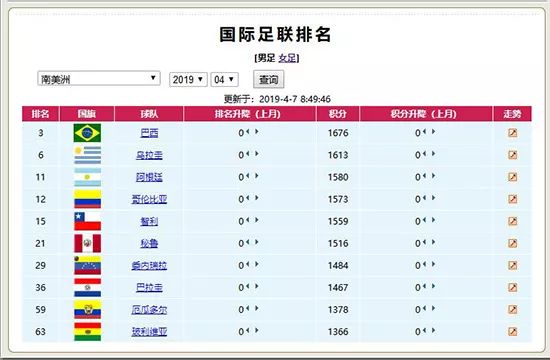Open the 乌拉圭 team link
Image resolution: width=550 pixels, height=360 pixels.
click(x=149, y=155)
